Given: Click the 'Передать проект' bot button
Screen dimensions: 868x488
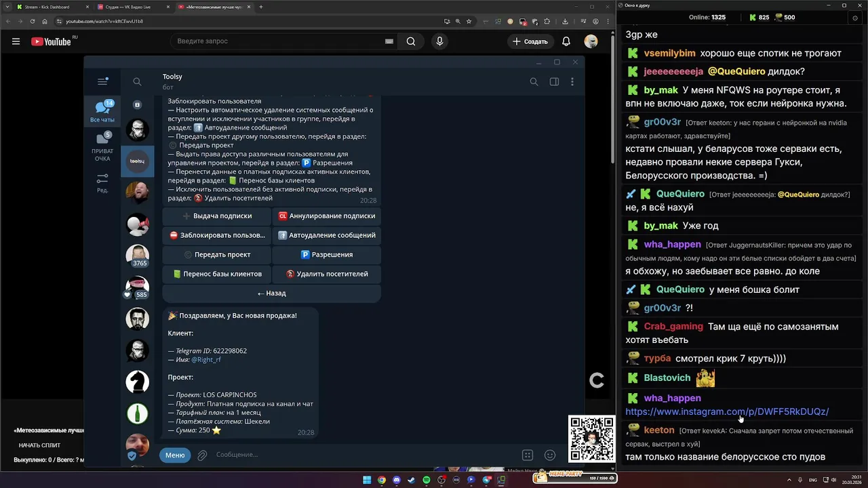Looking at the screenshot, I should (216, 255).
